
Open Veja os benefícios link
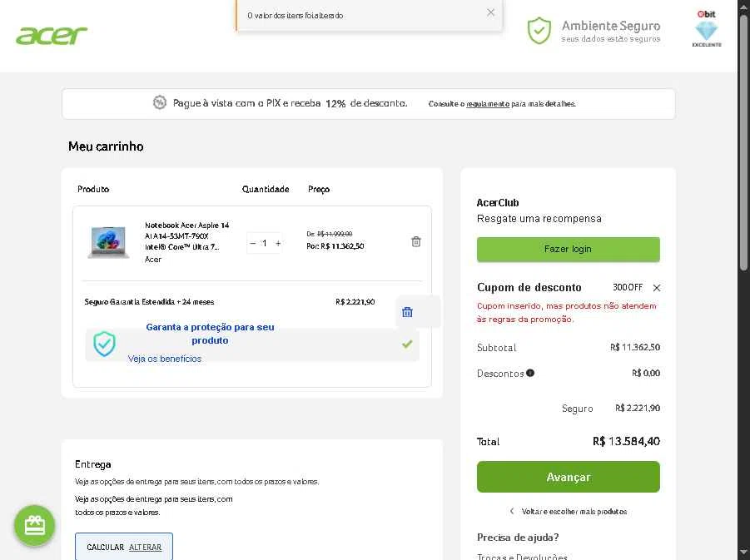click(165, 359)
